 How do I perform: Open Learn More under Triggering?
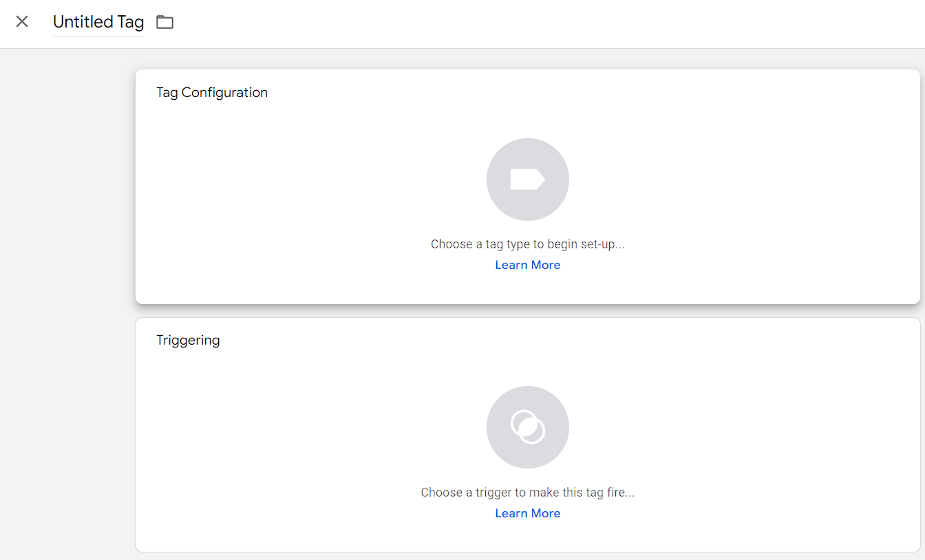click(528, 513)
